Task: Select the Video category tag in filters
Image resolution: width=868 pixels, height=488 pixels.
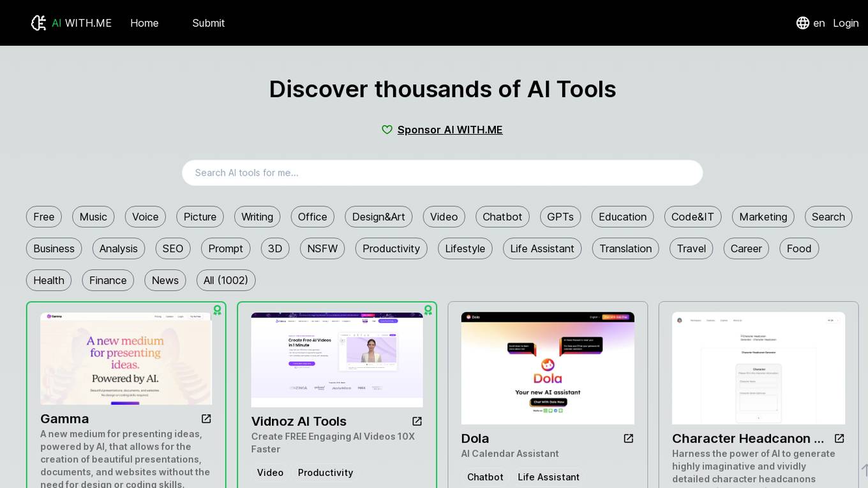Action: click(444, 217)
